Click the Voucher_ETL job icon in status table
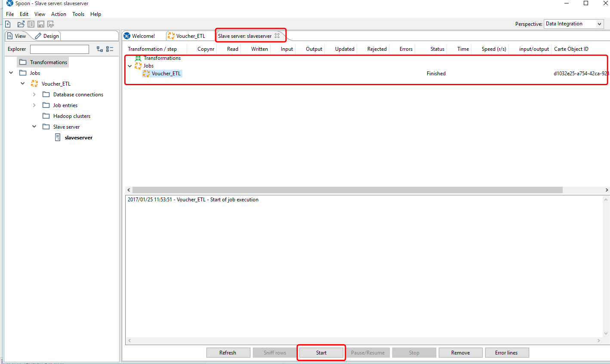Image resolution: width=610 pixels, height=364 pixels. 146,74
